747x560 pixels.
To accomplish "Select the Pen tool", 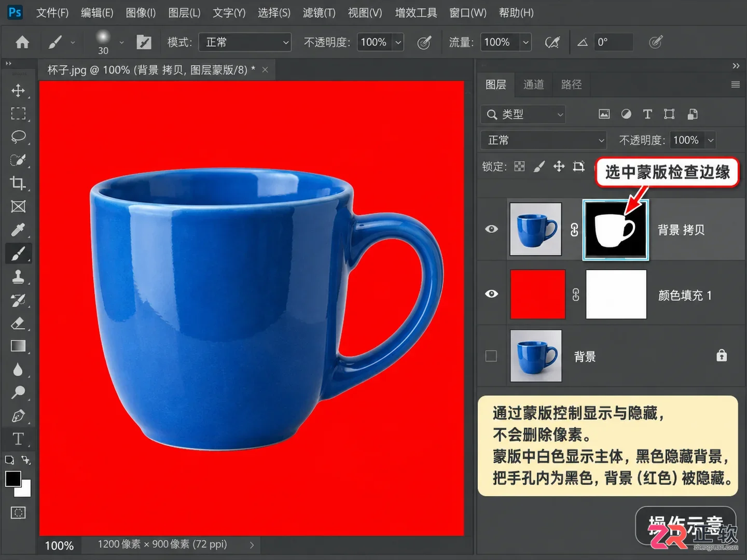I will (18, 416).
